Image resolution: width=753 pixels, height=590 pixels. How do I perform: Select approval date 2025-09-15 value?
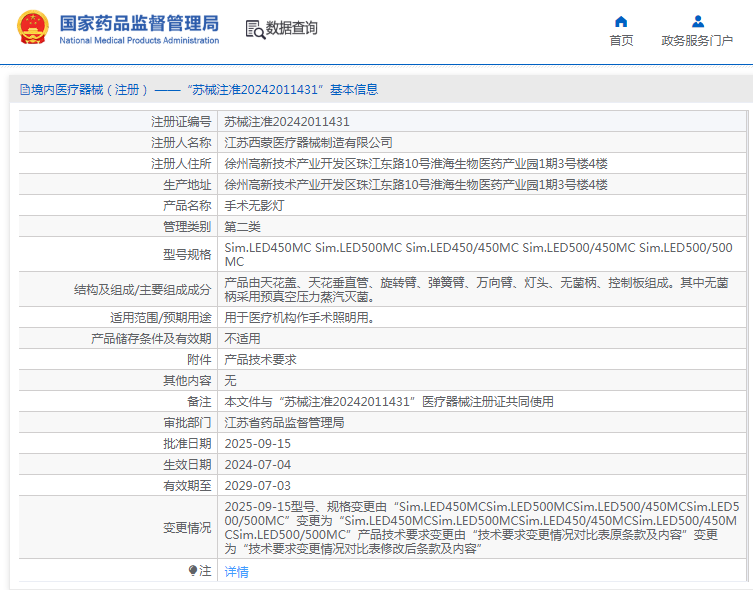pyautogui.click(x=257, y=444)
